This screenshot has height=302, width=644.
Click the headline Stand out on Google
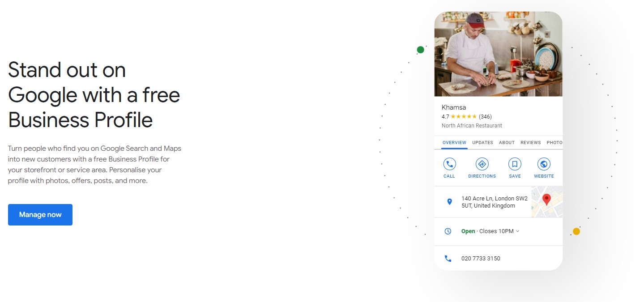(94, 95)
